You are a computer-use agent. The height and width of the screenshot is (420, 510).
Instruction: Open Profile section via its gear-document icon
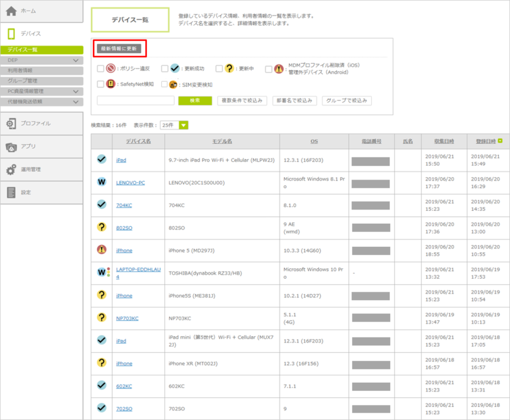click(11, 123)
